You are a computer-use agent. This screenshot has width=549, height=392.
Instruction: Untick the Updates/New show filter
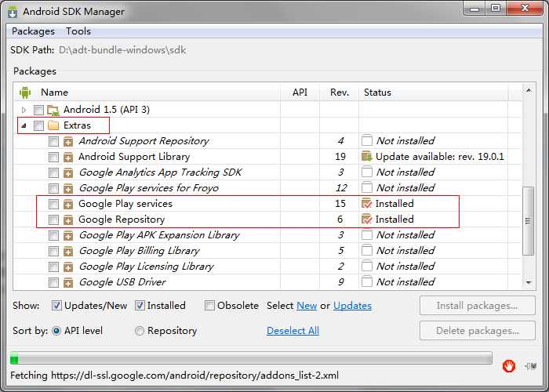click(x=56, y=306)
